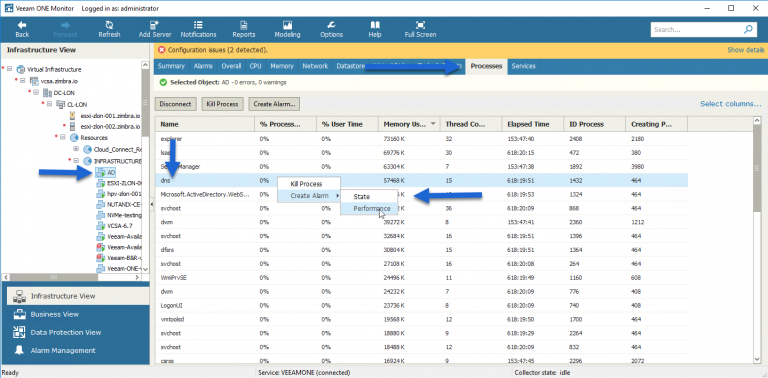Select the dfsrs process row
This screenshot has width=768, height=378.
pyautogui.click(x=421, y=250)
